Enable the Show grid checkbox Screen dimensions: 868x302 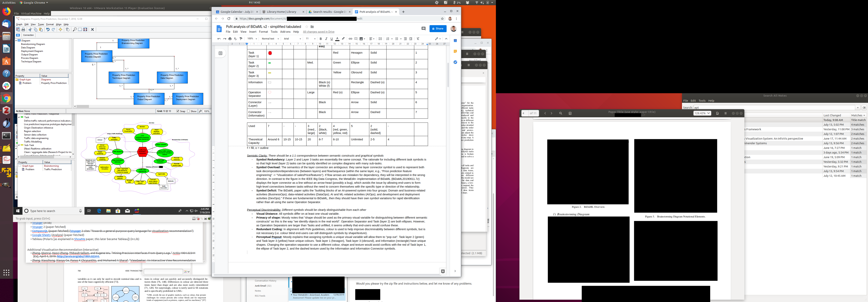(188, 111)
